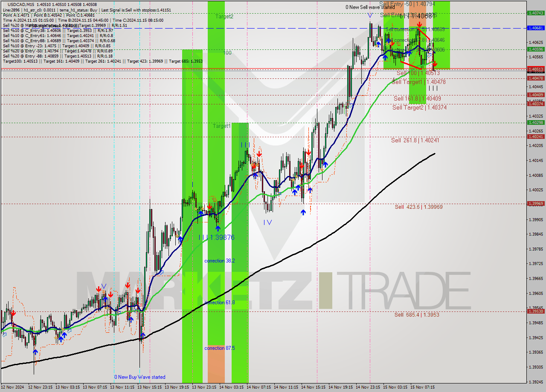Click the 'Sell 261.8 | 1.40241' label
Screen dimensions: 546x392
point(415,140)
